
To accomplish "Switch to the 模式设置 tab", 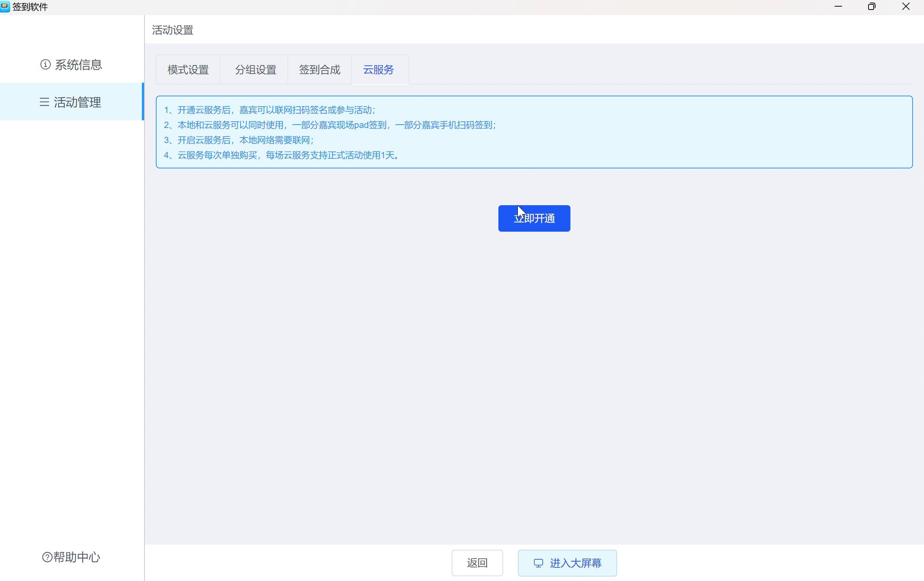I will [188, 70].
